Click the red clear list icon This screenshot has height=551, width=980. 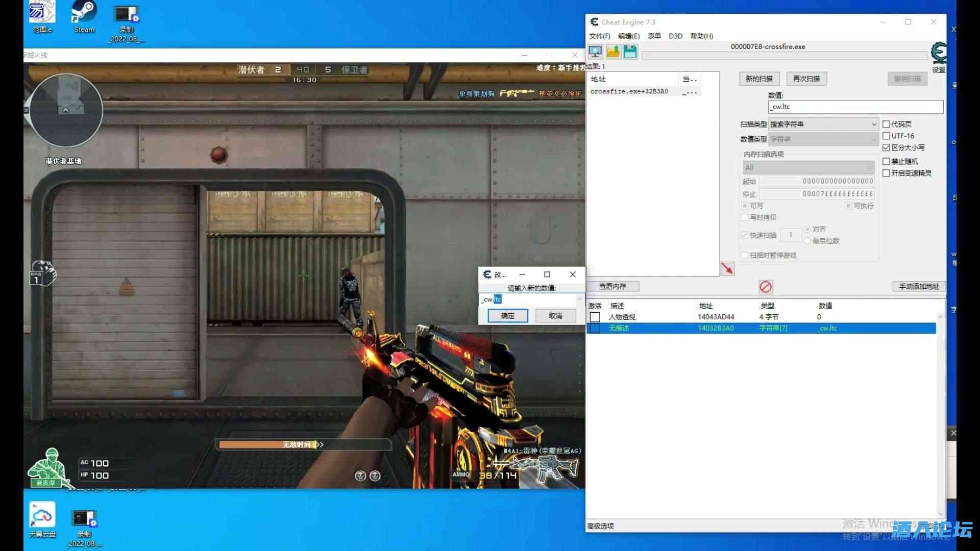tap(766, 287)
